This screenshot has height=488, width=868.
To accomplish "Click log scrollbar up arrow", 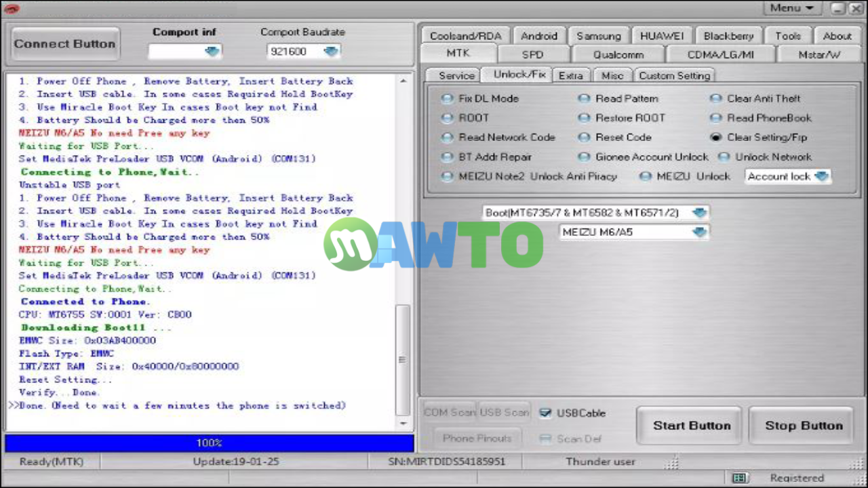I will pyautogui.click(x=403, y=81).
